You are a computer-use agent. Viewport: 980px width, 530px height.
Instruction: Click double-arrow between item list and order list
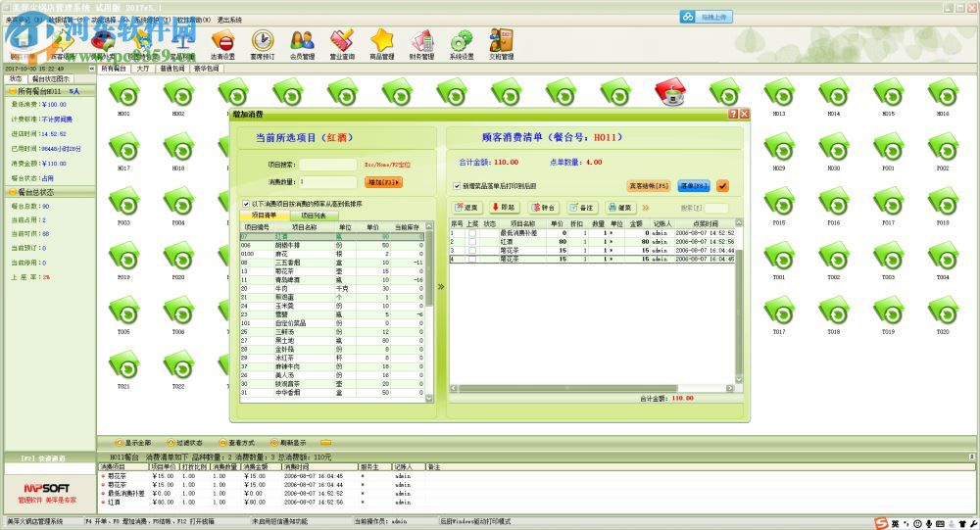tap(441, 287)
